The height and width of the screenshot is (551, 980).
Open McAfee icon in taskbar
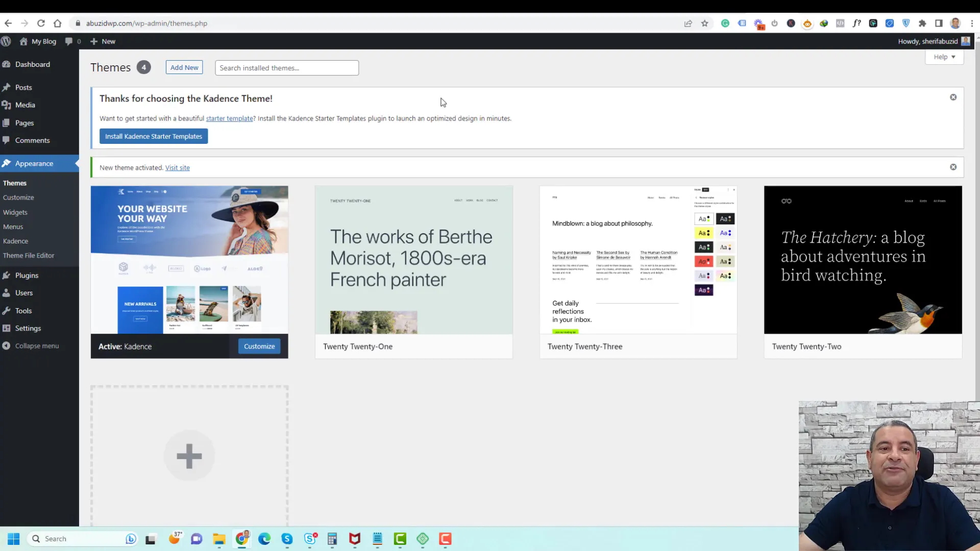tap(355, 539)
